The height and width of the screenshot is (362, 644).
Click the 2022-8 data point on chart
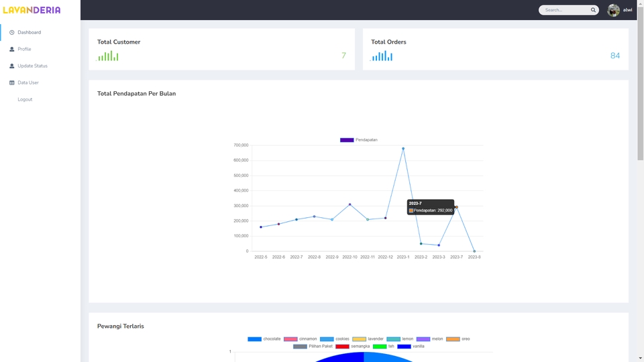click(x=314, y=217)
